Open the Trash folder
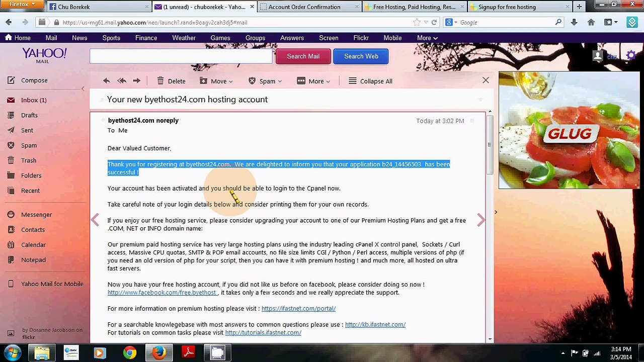The image size is (644, 362). pyautogui.click(x=29, y=160)
